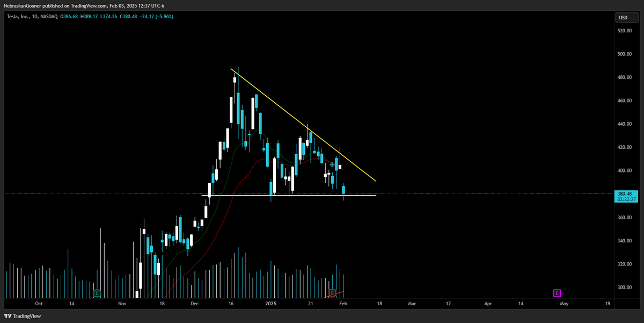Click the red earnings E marker near Feb

pyautogui.click(x=332, y=293)
